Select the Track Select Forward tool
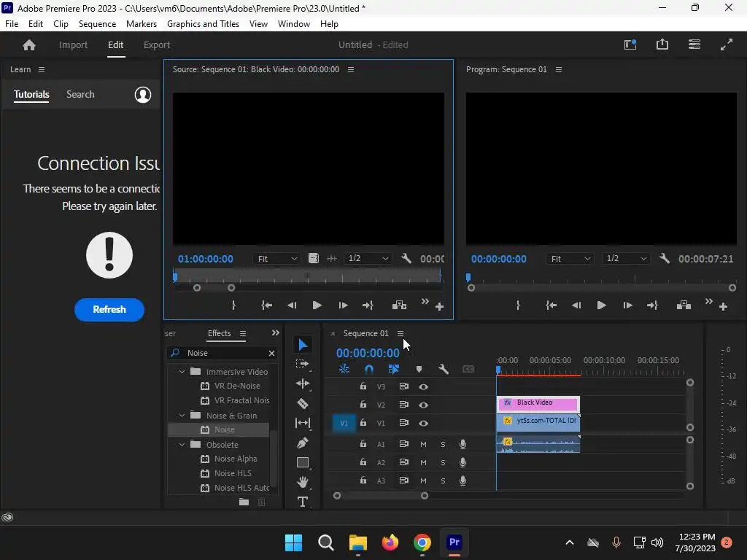747x560 pixels. (303, 364)
